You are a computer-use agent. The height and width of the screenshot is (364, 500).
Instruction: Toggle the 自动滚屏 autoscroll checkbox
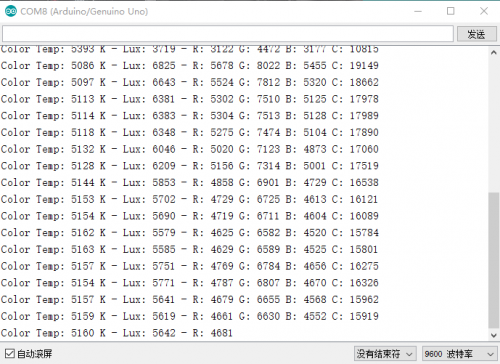pos(10,353)
